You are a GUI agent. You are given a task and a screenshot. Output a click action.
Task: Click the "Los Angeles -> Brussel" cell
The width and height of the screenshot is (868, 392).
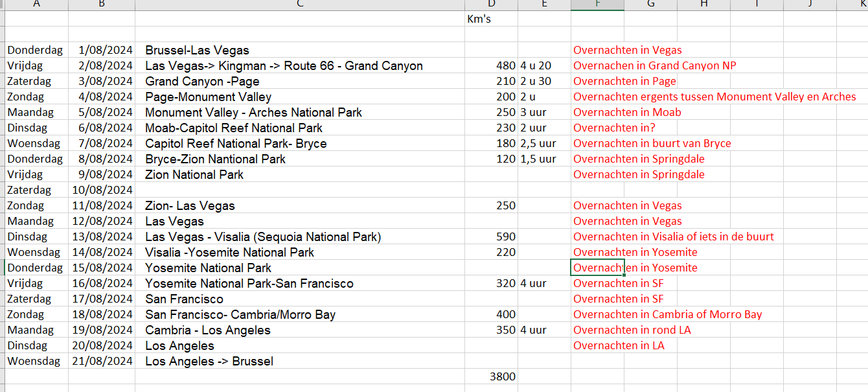click(209, 361)
